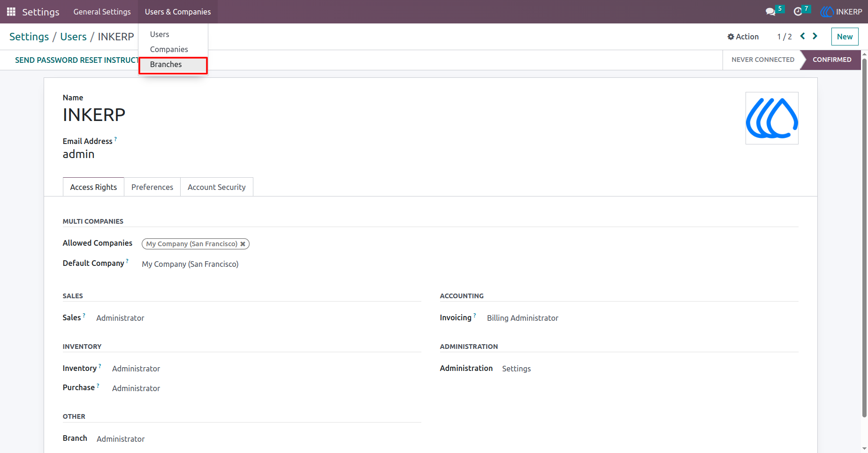Open the Inventory role dropdown
Screen dimensions: 868x453
136,369
